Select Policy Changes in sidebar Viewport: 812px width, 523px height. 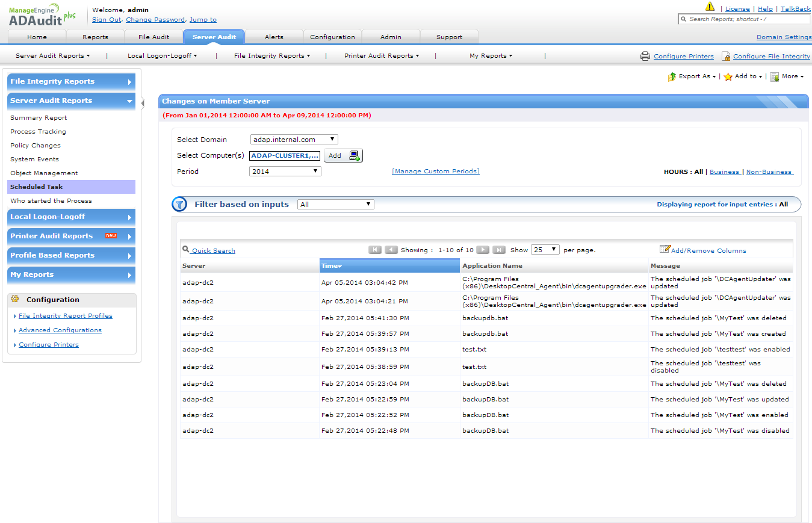pyautogui.click(x=36, y=146)
